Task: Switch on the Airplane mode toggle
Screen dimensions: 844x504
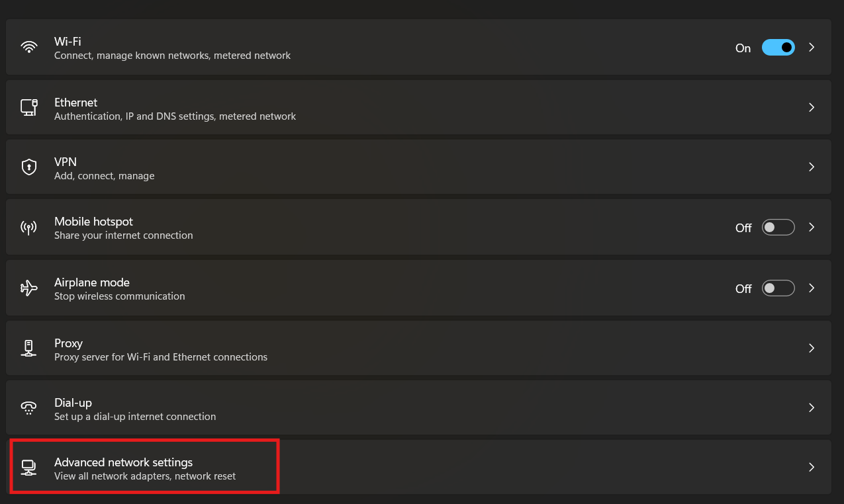Action: tap(778, 288)
